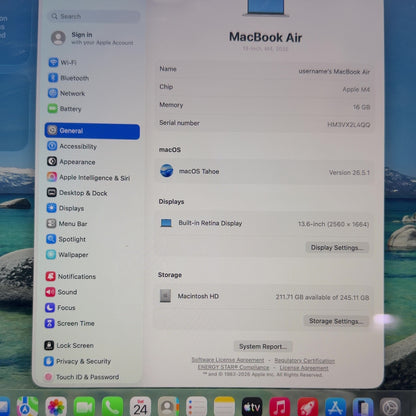Open Network settings in the sidebar
The image size is (416, 416).
click(67, 93)
